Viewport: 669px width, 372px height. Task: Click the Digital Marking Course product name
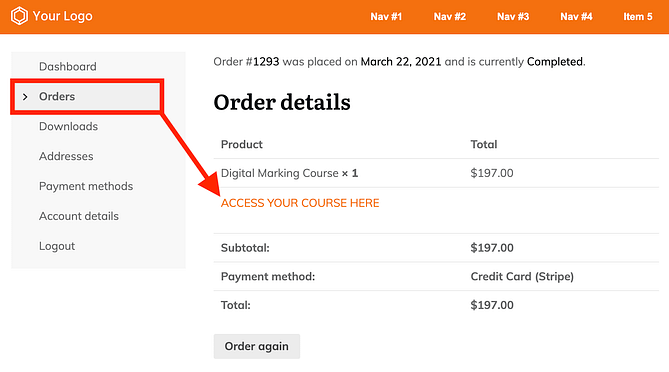click(x=279, y=173)
